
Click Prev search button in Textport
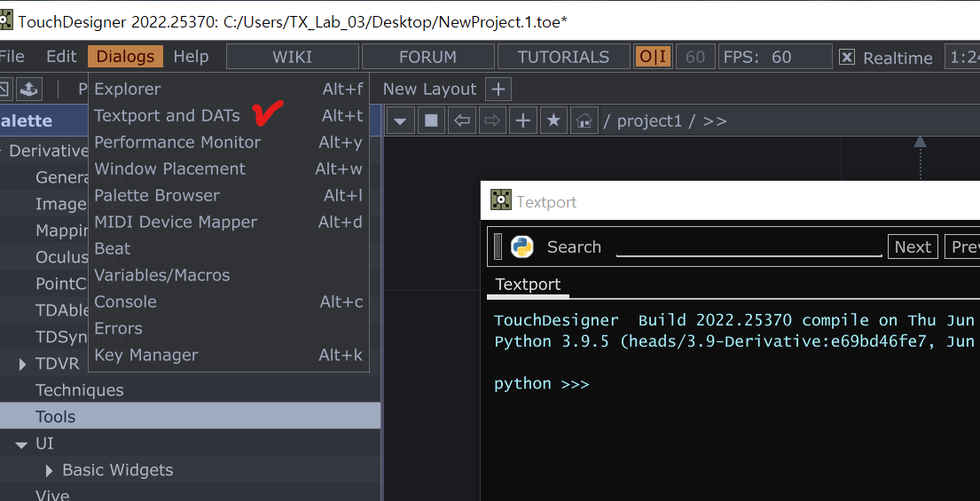coord(962,247)
